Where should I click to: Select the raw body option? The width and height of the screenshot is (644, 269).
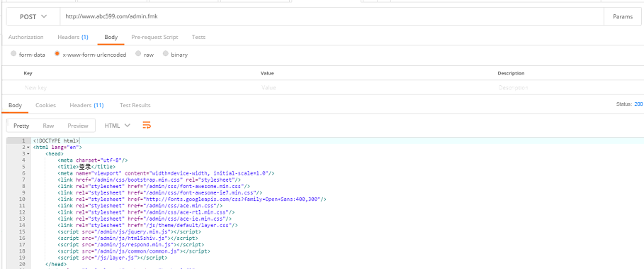[138, 54]
